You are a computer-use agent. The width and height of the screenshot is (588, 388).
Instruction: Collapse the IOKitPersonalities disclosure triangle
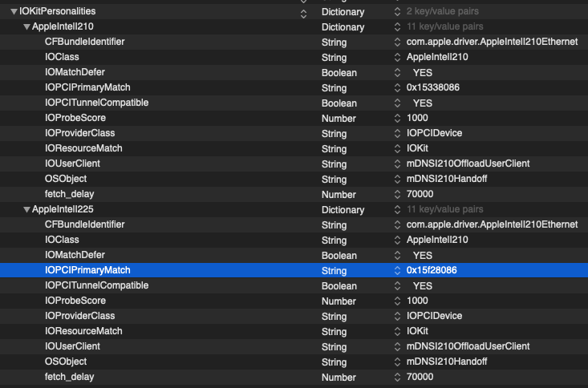pyautogui.click(x=14, y=11)
